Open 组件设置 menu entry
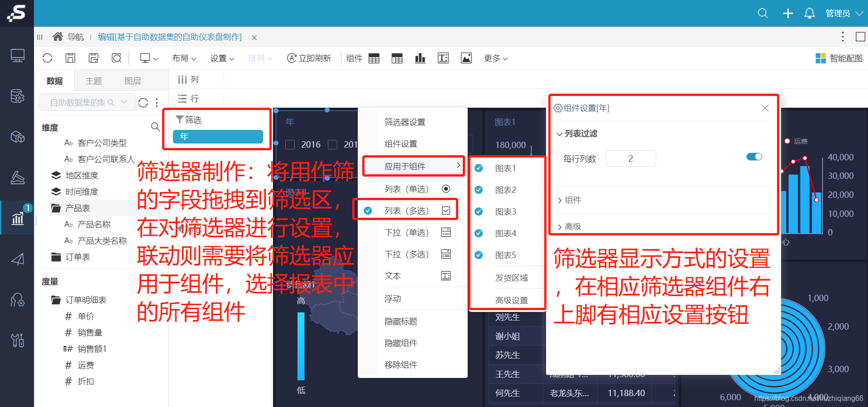The height and width of the screenshot is (407, 868). click(401, 144)
